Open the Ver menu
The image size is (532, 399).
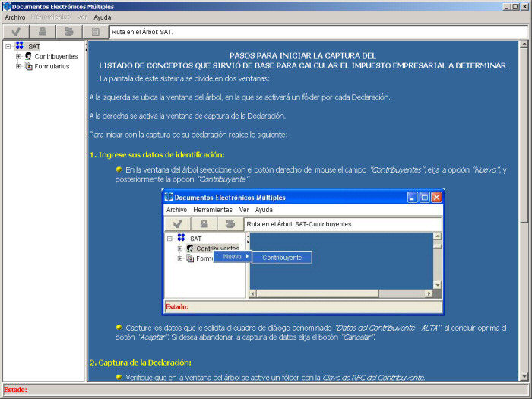coord(82,17)
